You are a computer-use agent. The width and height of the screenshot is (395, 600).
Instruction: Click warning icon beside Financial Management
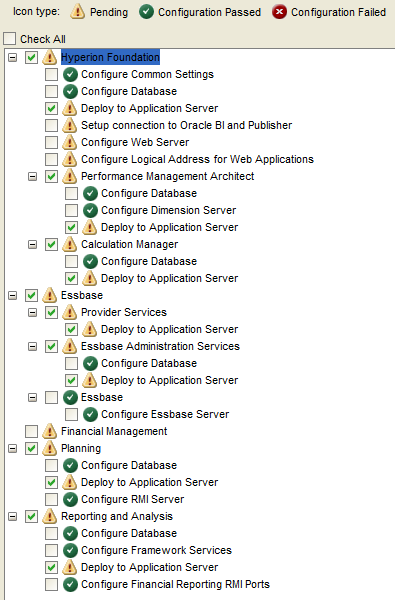click(x=50, y=431)
